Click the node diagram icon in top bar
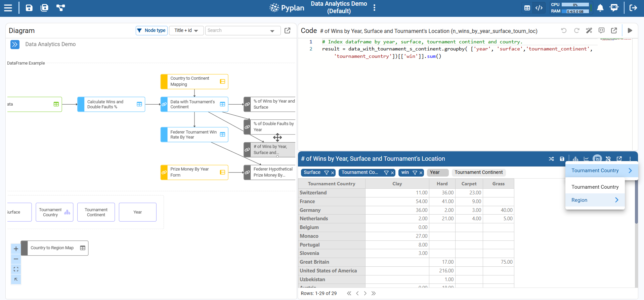Viewport: 644px width, 300px height. coord(60,8)
